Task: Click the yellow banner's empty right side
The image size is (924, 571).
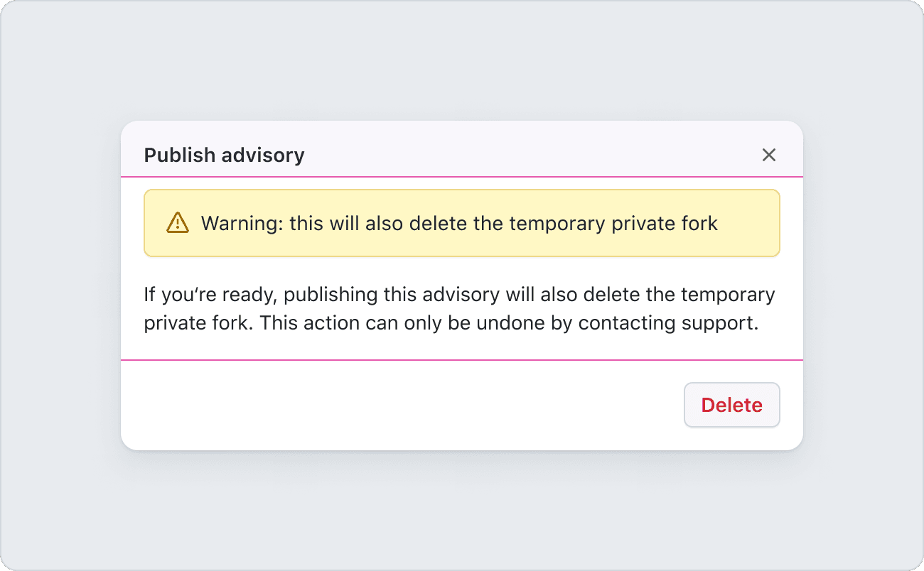Action: tap(749, 223)
